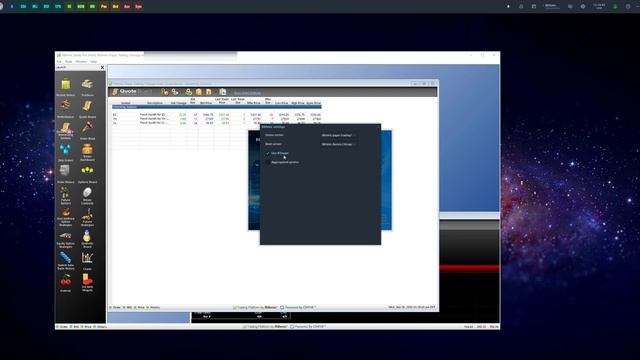Screen dimensions: 640x360
Task: Click the clipboard icon in Quote Board toolbar
Action: click(x=222, y=92)
